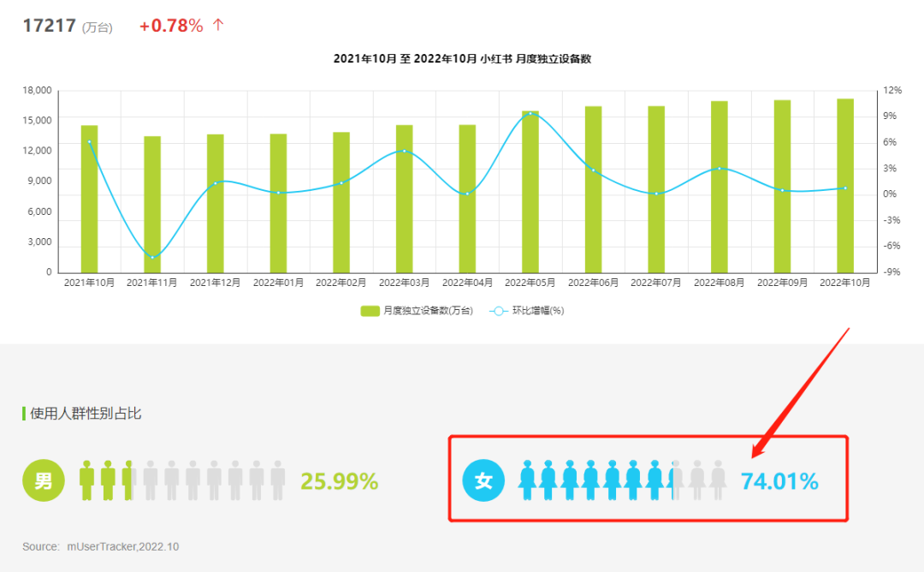Image resolution: width=924 pixels, height=572 pixels.
Task: Click the 2022年06月 axis label
Action: [x=593, y=283]
